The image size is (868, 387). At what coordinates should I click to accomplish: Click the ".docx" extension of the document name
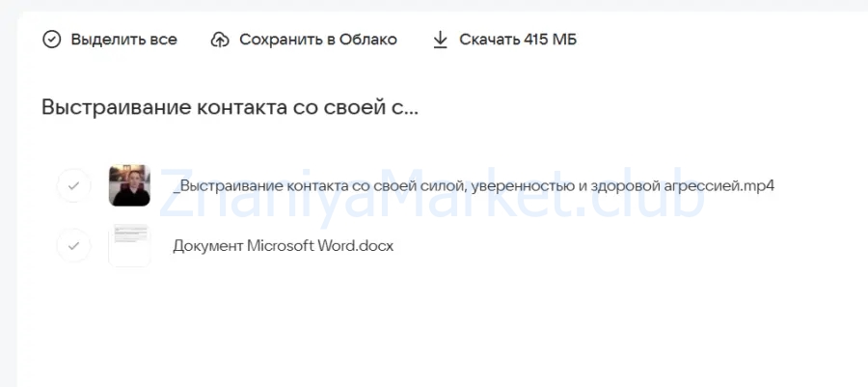coord(374,245)
